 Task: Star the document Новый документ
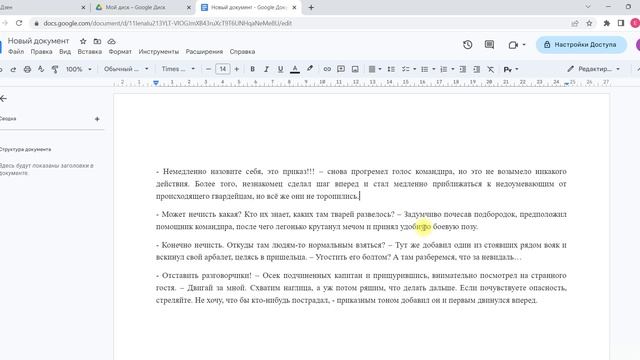pyautogui.click(x=83, y=41)
